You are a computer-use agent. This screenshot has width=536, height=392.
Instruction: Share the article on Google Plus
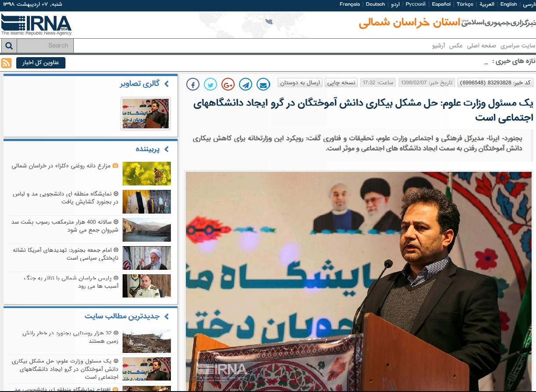point(228,84)
